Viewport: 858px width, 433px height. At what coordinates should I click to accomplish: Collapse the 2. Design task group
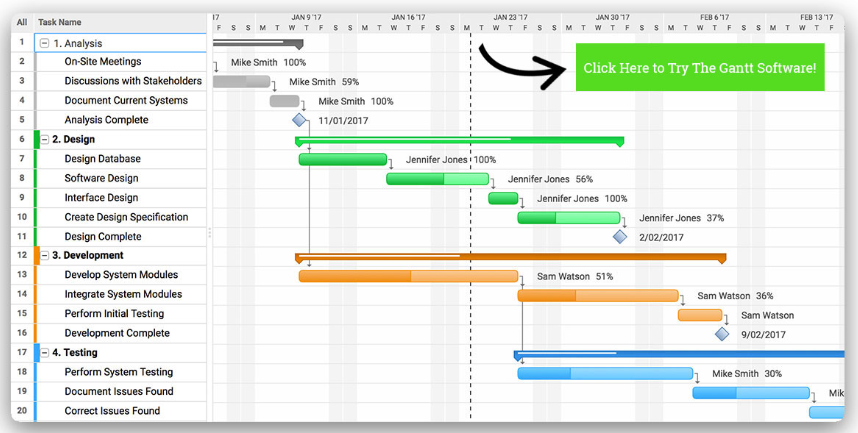point(44,140)
